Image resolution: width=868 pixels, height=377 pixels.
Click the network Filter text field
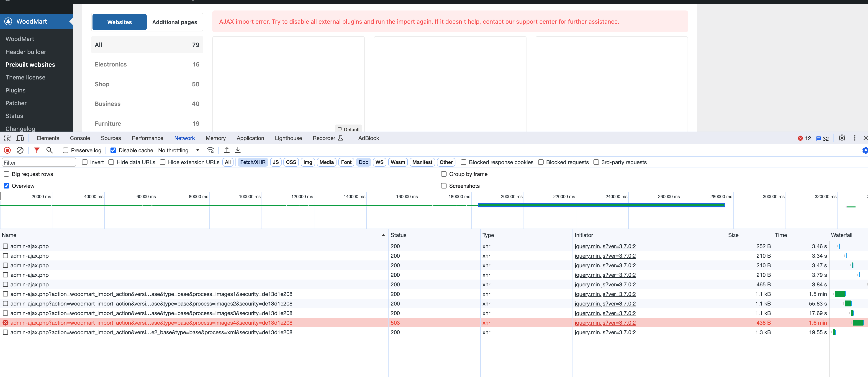39,163
